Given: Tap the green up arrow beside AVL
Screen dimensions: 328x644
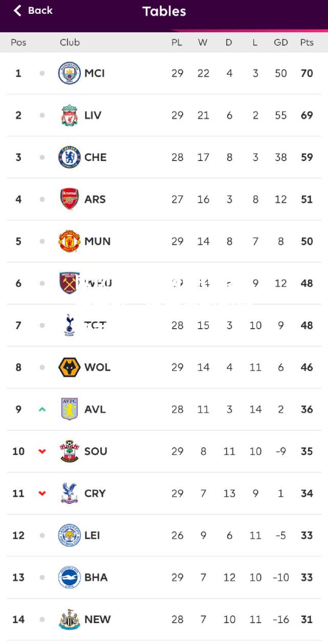Looking at the screenshot, I should pyautogui.click(x=42, y=409).
